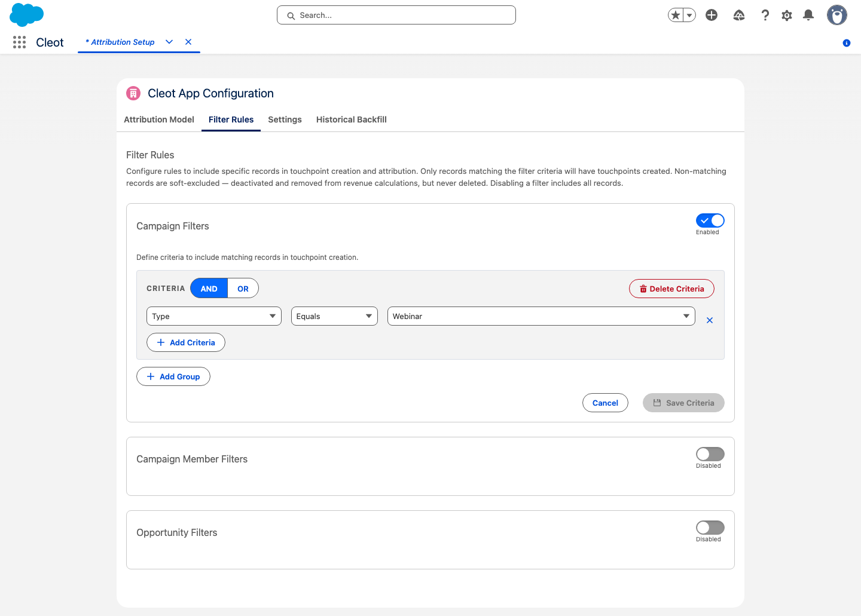Image resolution: width=861 pixels, height=616 pixels.
Task: Open the Help question mark icon
Action: pyautogui.click(x=765, y=15)
